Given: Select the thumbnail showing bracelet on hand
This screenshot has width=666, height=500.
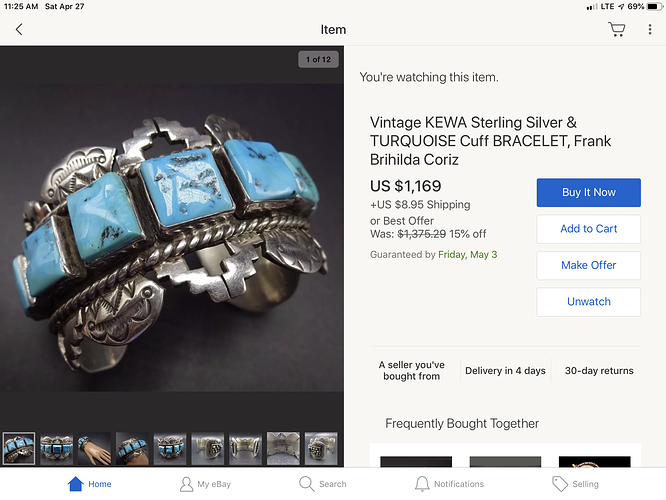Looking at the screenshot, I should point(94,449).
